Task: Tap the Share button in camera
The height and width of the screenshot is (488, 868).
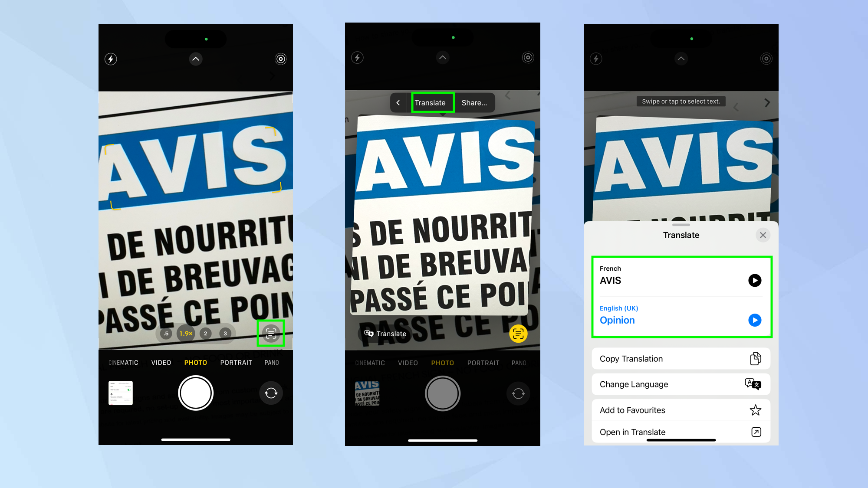Action: pos(474,102)
